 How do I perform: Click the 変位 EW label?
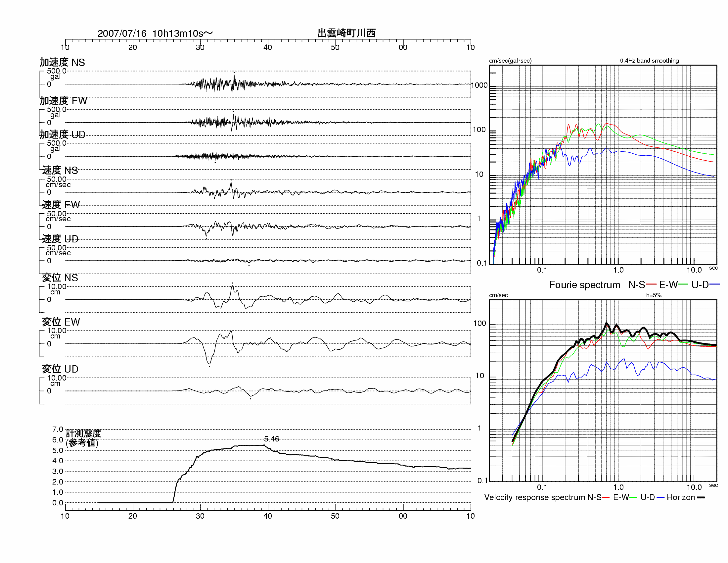(61, 322)
